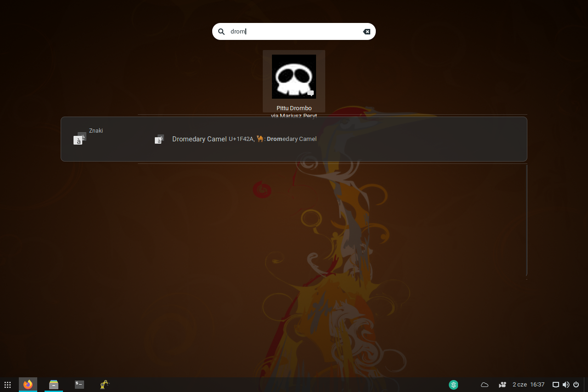Click the screen icon in the system tray
The height and width of the screenshot is (392, 588).
pyautogui.click(x=555, y=385)
